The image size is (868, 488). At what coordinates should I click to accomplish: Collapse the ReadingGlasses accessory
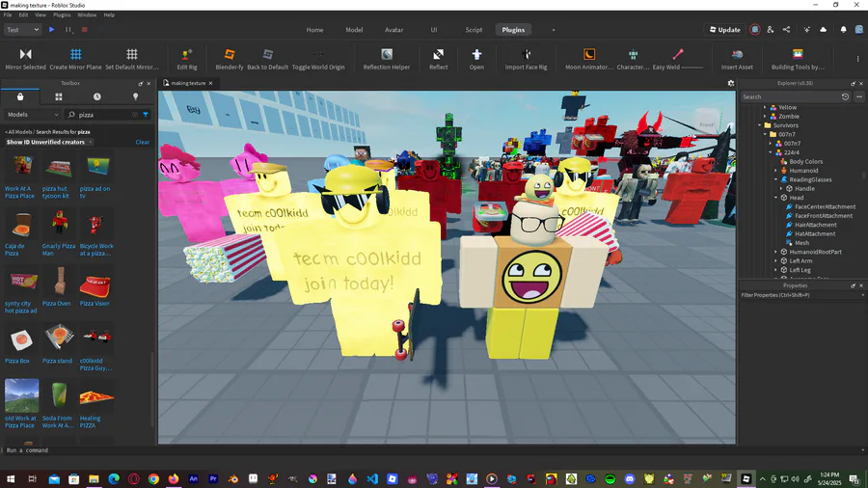pyautogui.click(x=776, y=179)
